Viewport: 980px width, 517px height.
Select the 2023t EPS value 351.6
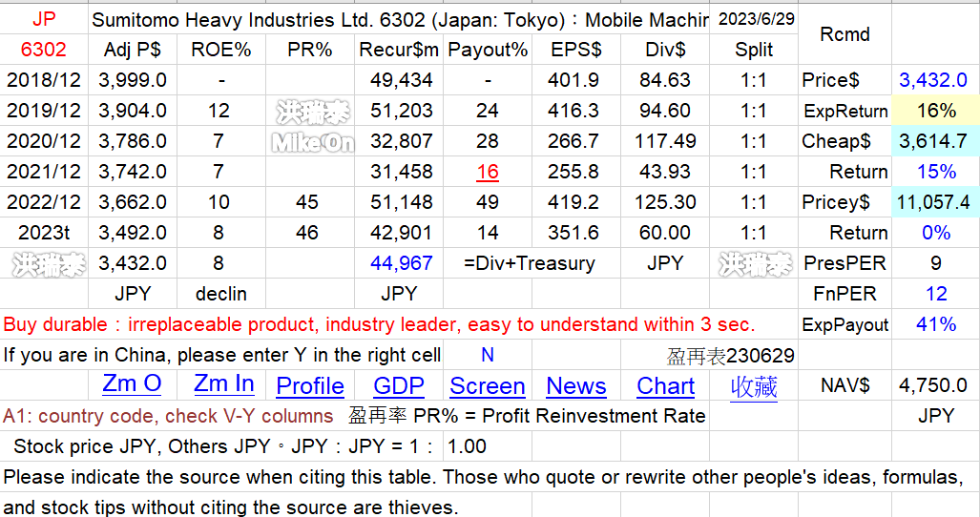coord(576,233)
